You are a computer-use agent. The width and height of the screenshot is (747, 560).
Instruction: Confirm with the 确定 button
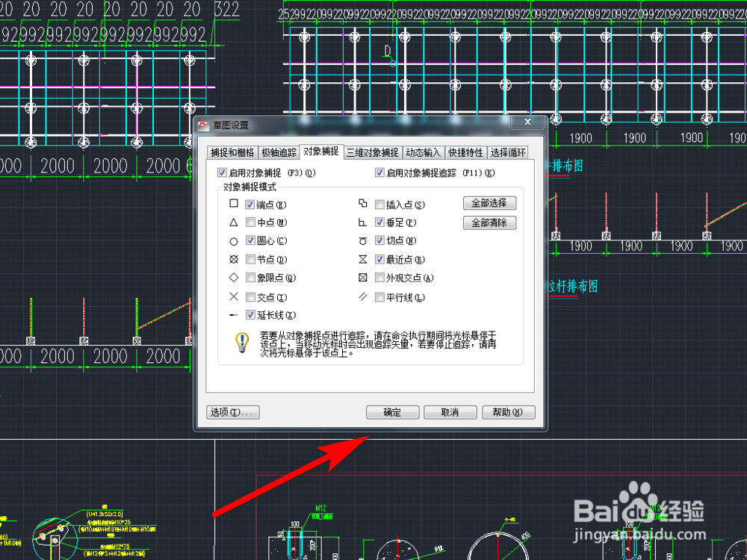point(393,412)
